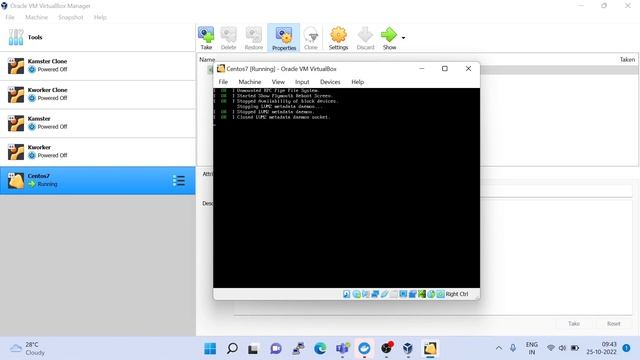Click the recording status icon
The width and height of the screenshot is (640, 360).
click(x=413, y=294)
